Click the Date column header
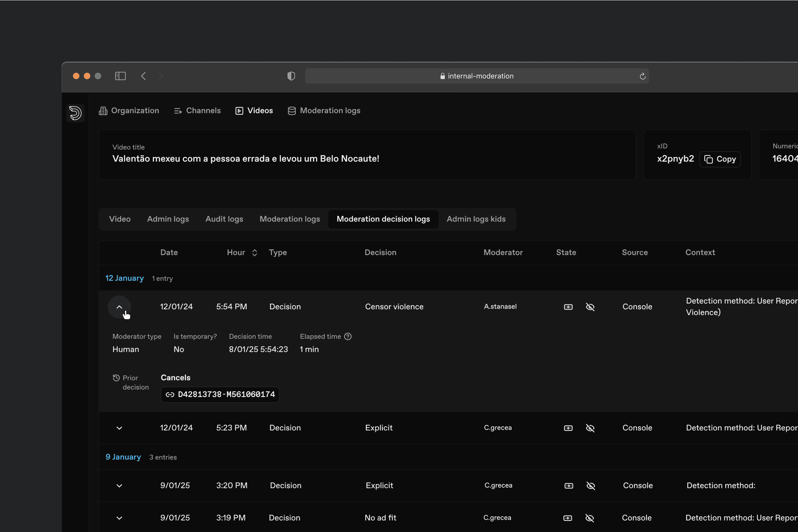The width and height of the screenshot is (798, 532). (169, 252)
